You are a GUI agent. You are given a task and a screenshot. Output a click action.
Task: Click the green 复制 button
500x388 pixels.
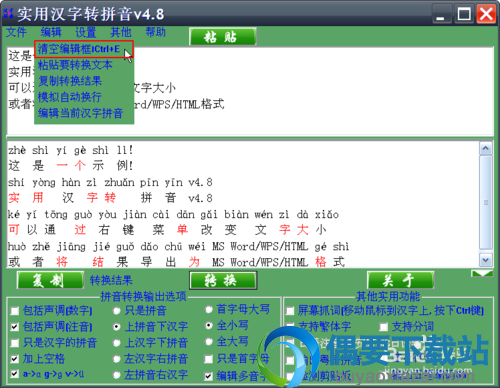[x=50, y=280]
